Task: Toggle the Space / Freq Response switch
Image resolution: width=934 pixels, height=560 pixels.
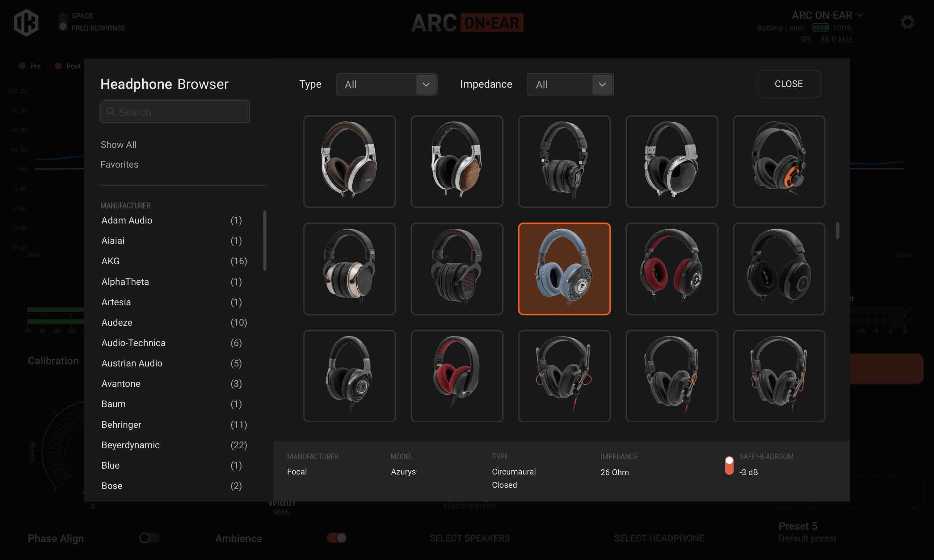Action: (63, 22)
